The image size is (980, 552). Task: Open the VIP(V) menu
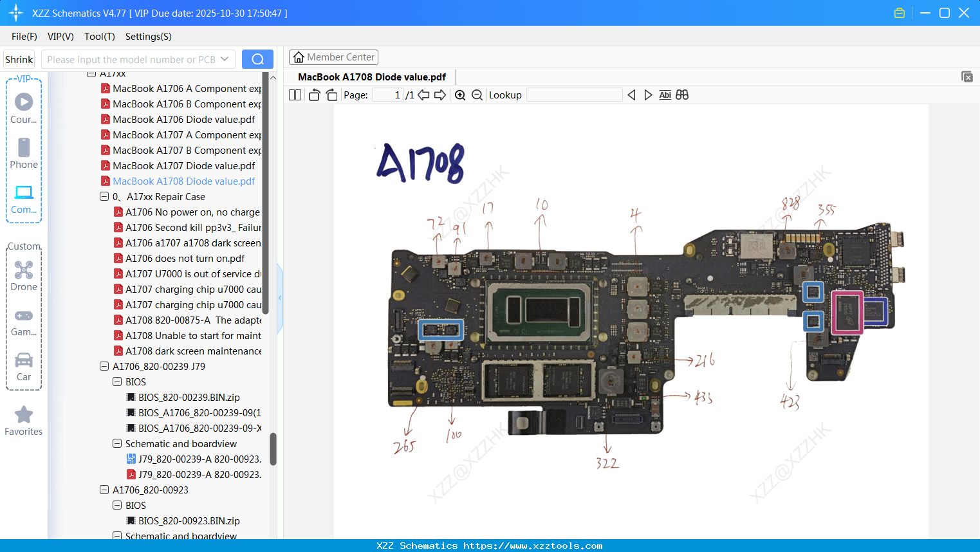(x=60, y=37)
